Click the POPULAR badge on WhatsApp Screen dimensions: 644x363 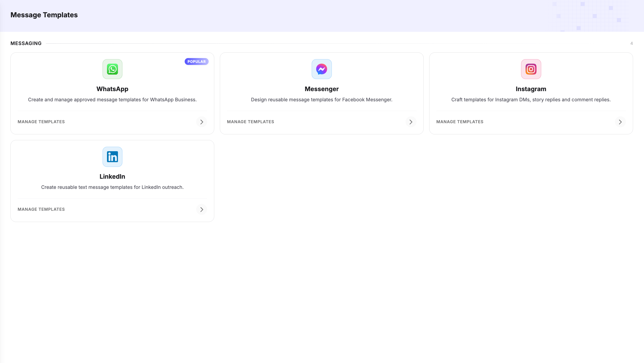(196, 62)
